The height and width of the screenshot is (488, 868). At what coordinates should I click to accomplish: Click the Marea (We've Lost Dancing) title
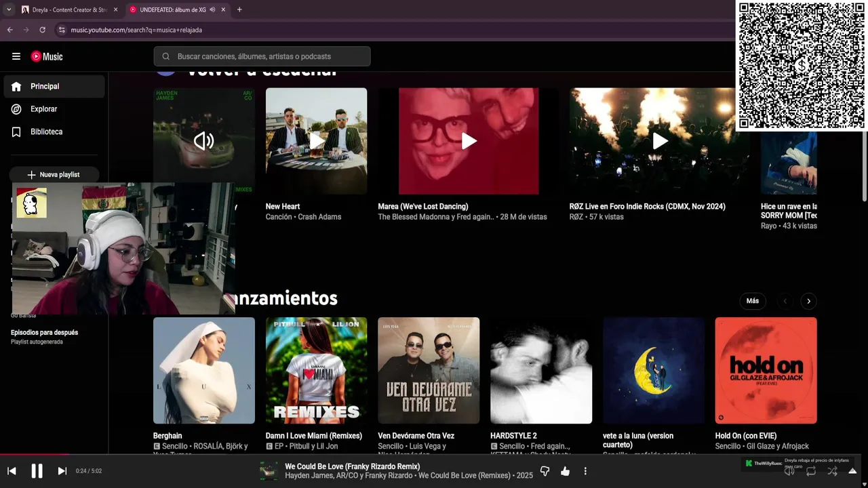423,206
